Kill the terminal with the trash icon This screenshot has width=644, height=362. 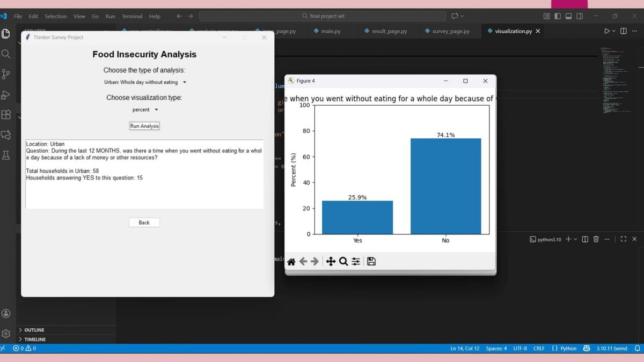pyautogui.click(x=596, y=239)
